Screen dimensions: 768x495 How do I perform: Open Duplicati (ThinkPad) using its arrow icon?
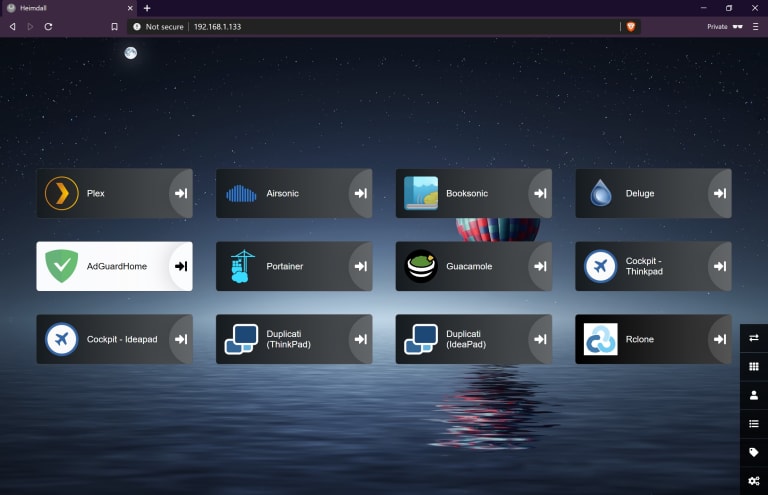click(361, 339)
